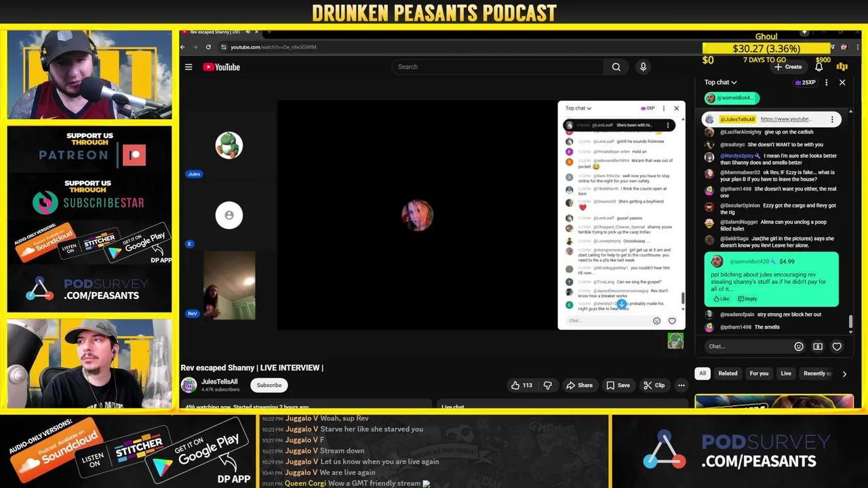Click the $30.27 donation goal progress bar
This screenshot has height=488, width=868.
click(766, 49)
